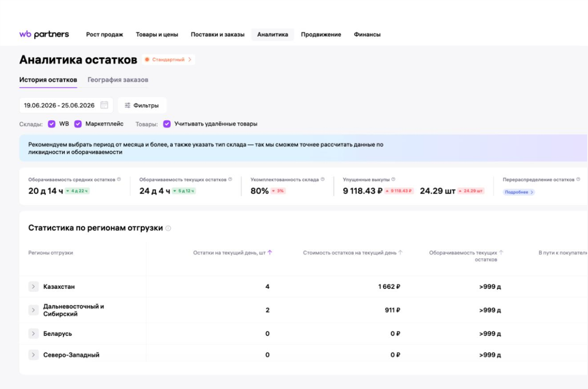Click the 24 д 4 ч turnover value
This screenshot has width=588, height=389.
(154, 191)
